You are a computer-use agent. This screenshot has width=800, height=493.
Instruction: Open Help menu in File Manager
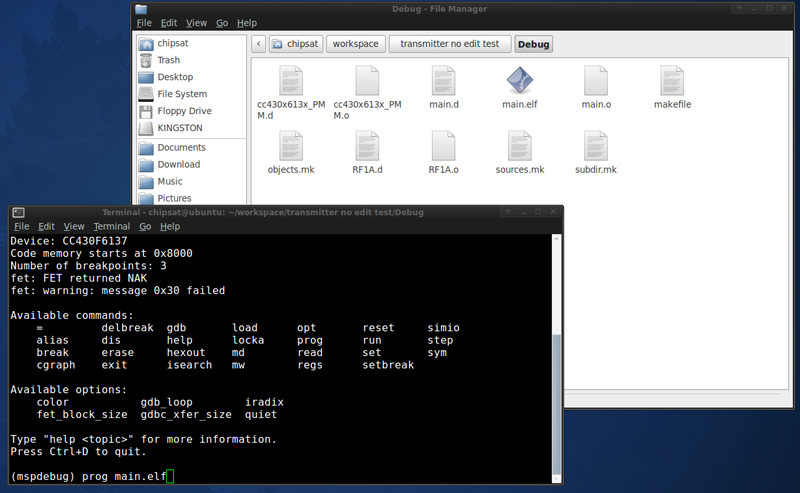point(247,23)
